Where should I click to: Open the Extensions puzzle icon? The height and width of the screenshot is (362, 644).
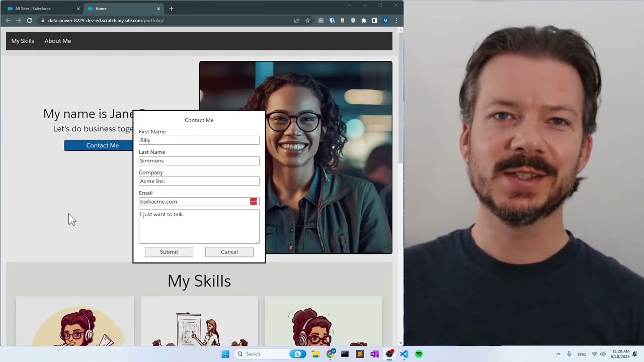[x=364, y=21]
